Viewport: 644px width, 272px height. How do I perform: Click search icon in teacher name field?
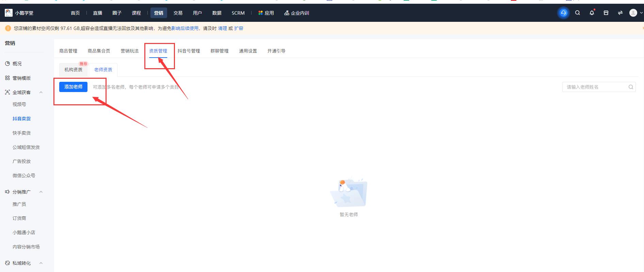[x=631, y=87]
